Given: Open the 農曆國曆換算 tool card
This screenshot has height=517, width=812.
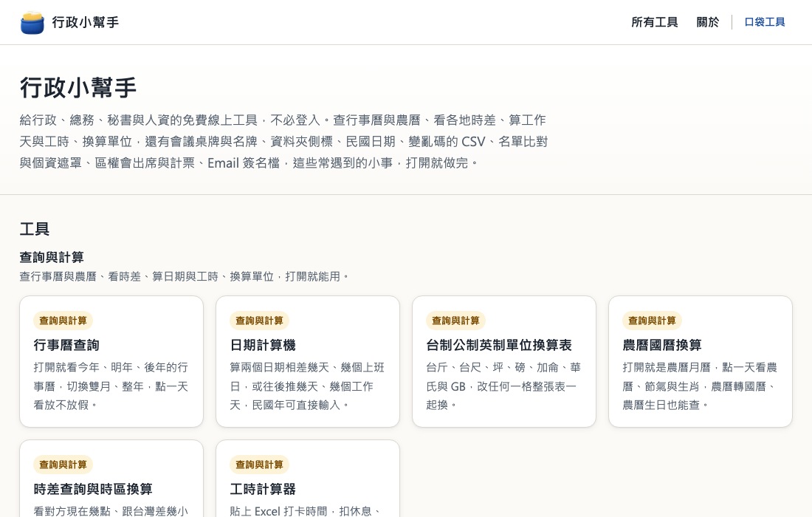Looking at the screenshot, I should click(x=700, y=362).
